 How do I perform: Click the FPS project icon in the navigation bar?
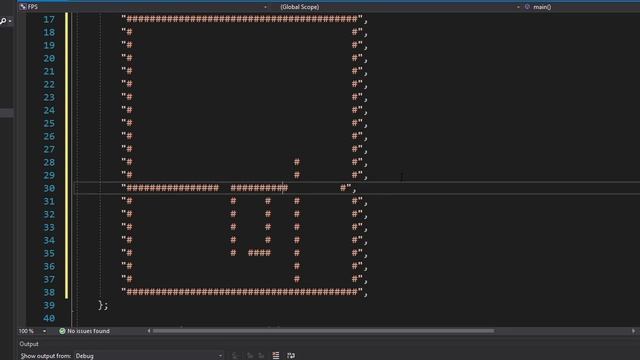(x=23, y=7)
